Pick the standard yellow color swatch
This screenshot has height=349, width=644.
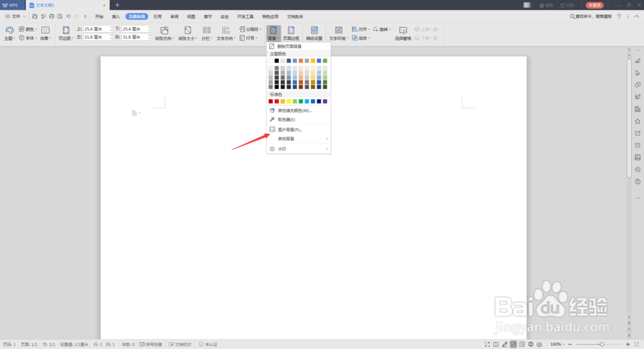(289, 101)
